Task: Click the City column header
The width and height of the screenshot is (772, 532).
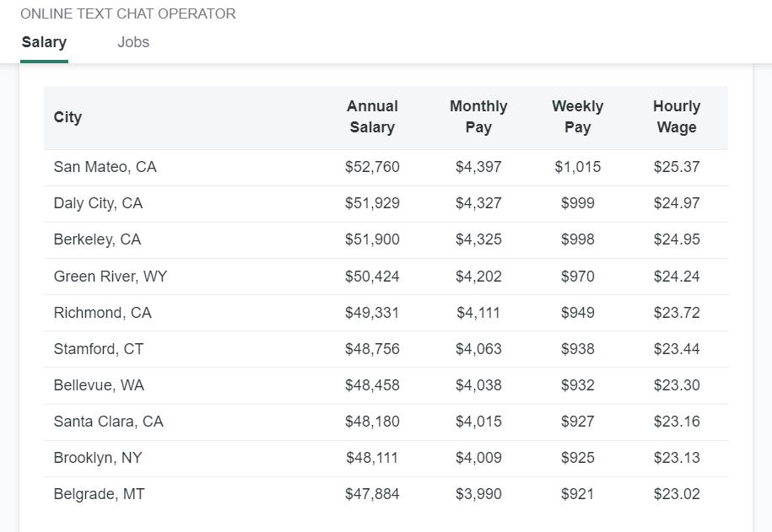Action: [x=68, y=118]
